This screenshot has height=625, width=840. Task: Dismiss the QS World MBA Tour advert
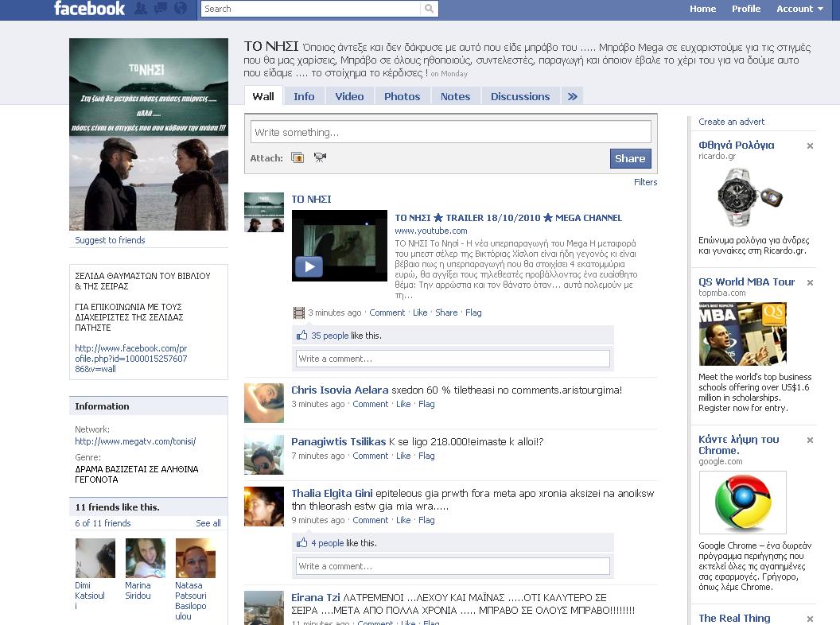click(810, 283)
